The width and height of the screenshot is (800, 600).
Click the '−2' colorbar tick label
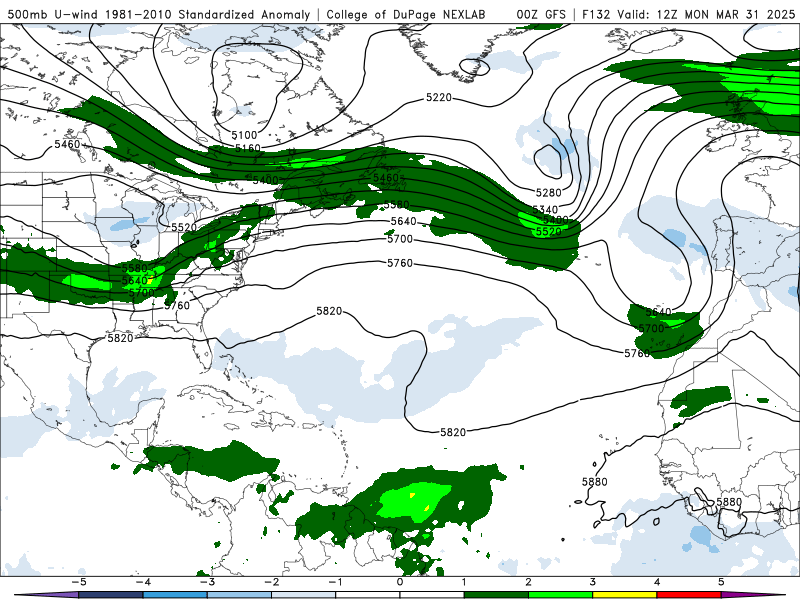coord(271,582)
